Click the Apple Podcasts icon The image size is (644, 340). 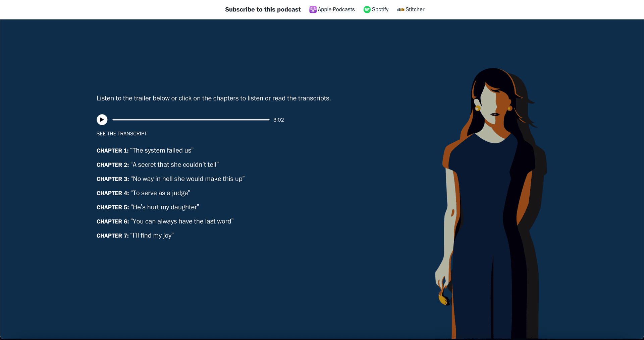coord(313,9)
